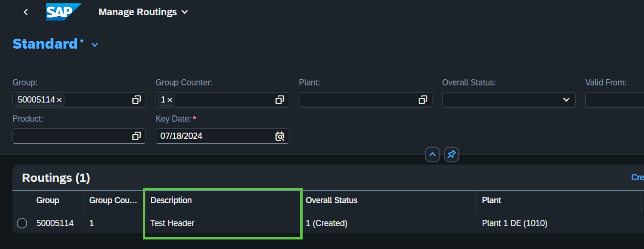Remove the 50005114 group token

pyautogui.click(x=59, y=100)
